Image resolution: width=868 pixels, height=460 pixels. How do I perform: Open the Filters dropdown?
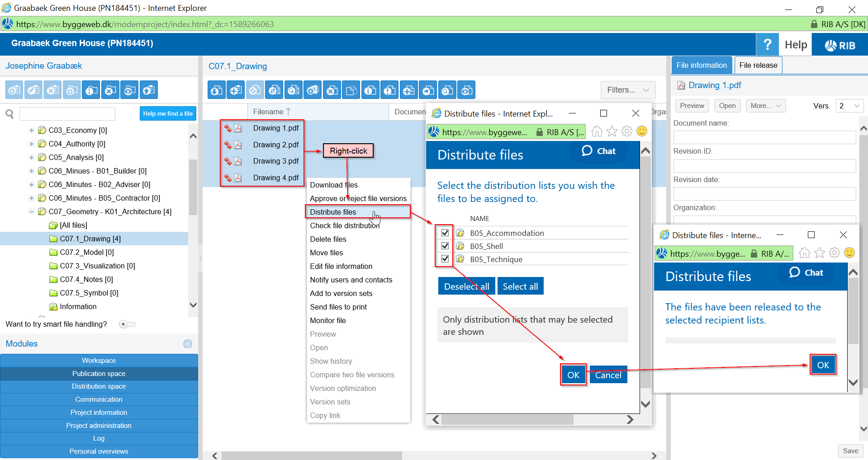click(628, 90)
